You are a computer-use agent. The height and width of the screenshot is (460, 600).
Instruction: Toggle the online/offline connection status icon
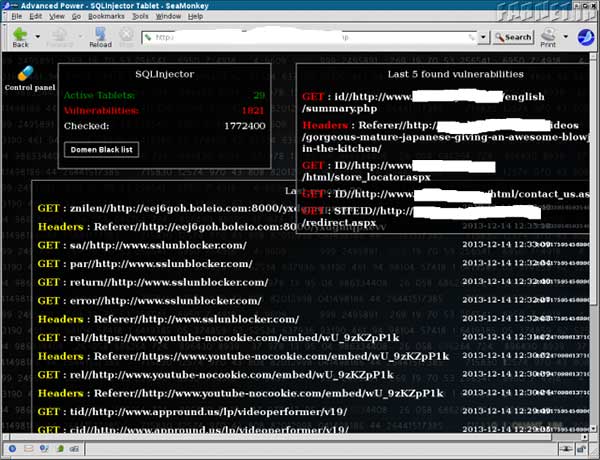pyautogui.click(x=566, y=449)
